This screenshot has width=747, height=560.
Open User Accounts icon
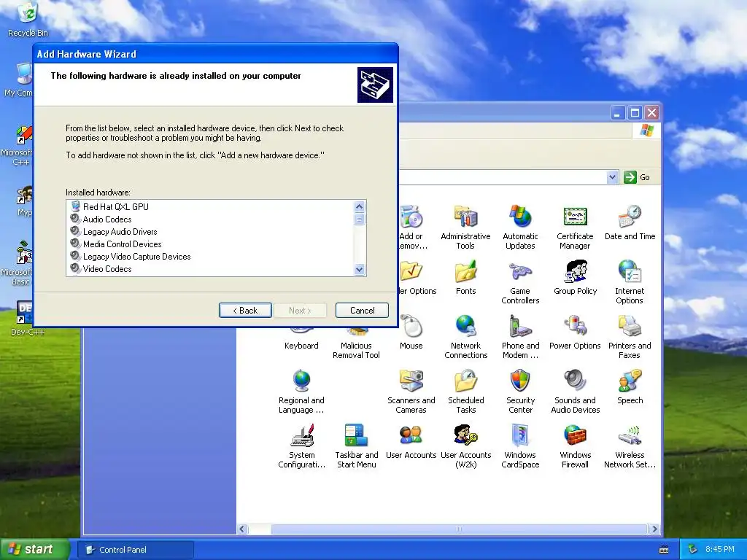tap(411, 442)
